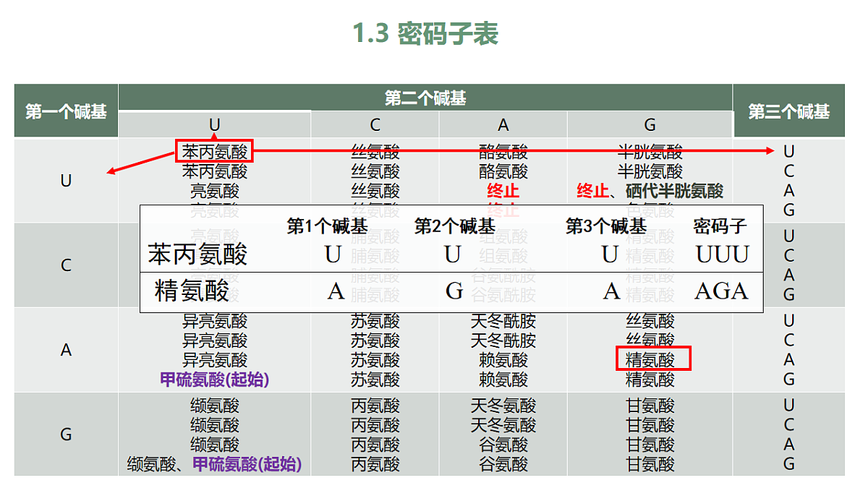Select "天冬酰胺" on the A row's third-base U line

click(503, 320)
